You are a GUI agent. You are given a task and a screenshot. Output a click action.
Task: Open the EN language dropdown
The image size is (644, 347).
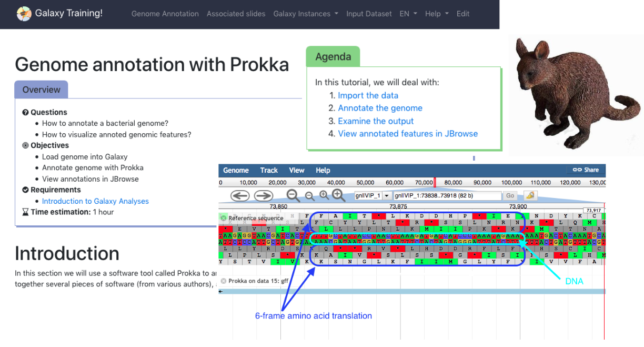tap(408, 14)
